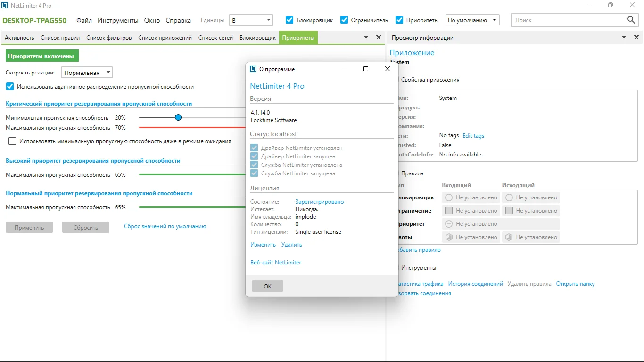The height and width of the screenshot is (362, 644).
Task: Switch to the Активность tab
Action: click(x=19, y=38)
